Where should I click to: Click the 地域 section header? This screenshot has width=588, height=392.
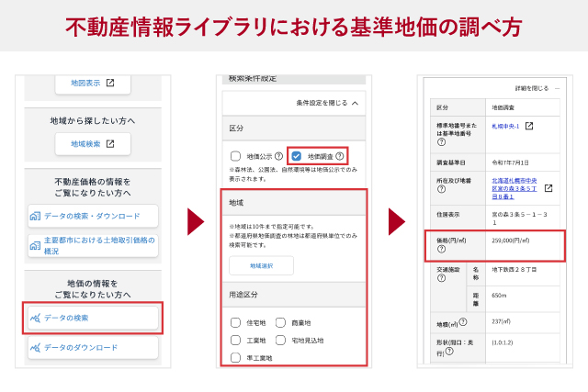tap(293, 203)
